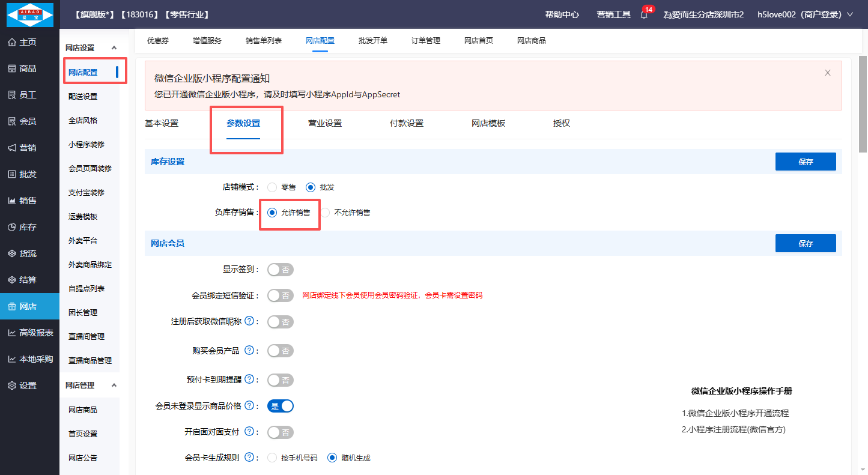Image resolution: width=868 pixels, height=475 pixels.
Task: Collapse the 网店管理 sidebar group
Action: [114, 385]
